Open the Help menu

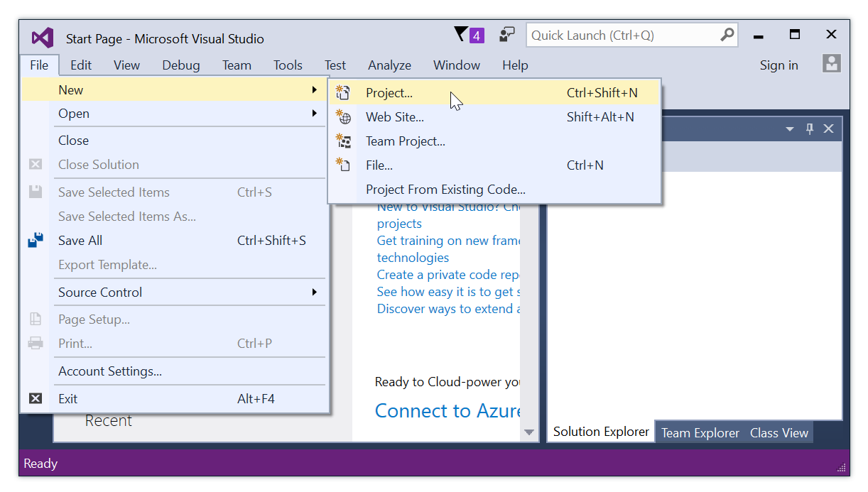(x=515, y=65)
